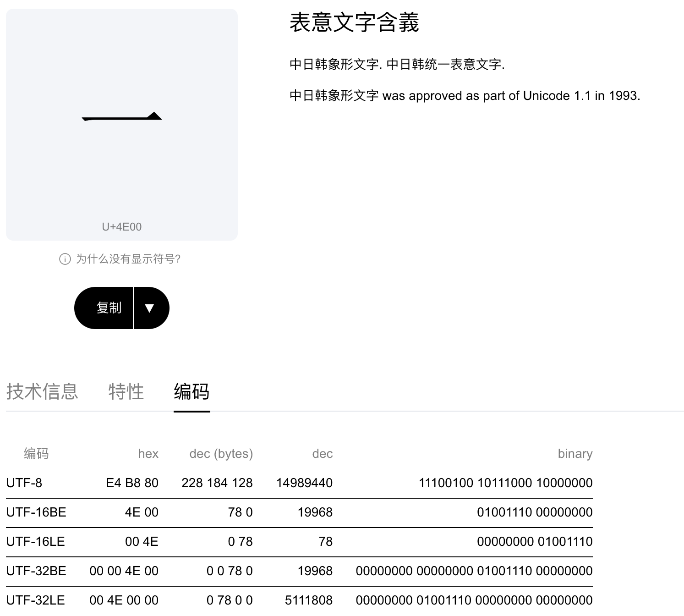Click the UTF-16BE row label
This screenshot has height=616, width=684.
[36, 512]
